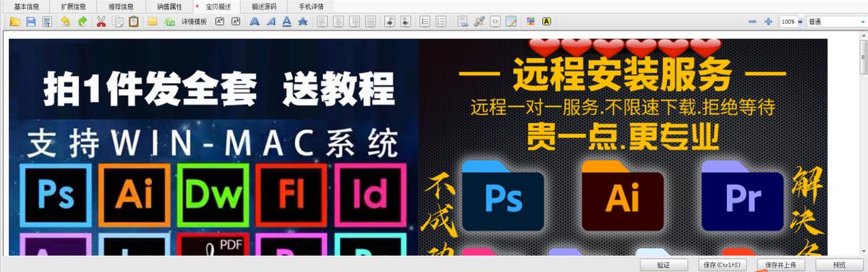Align text left
The height and width of the screenshot is (272, 868).
coord(322,22)
